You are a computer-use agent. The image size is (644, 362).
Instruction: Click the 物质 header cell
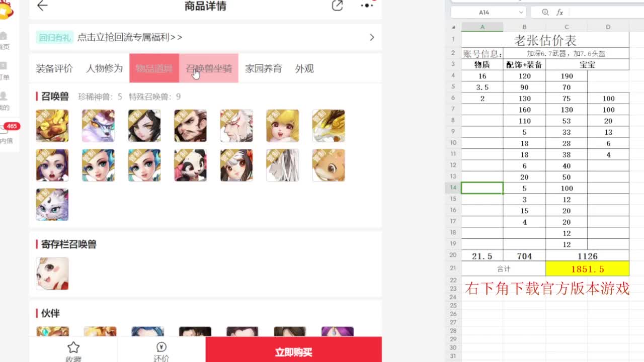point(482,64)
